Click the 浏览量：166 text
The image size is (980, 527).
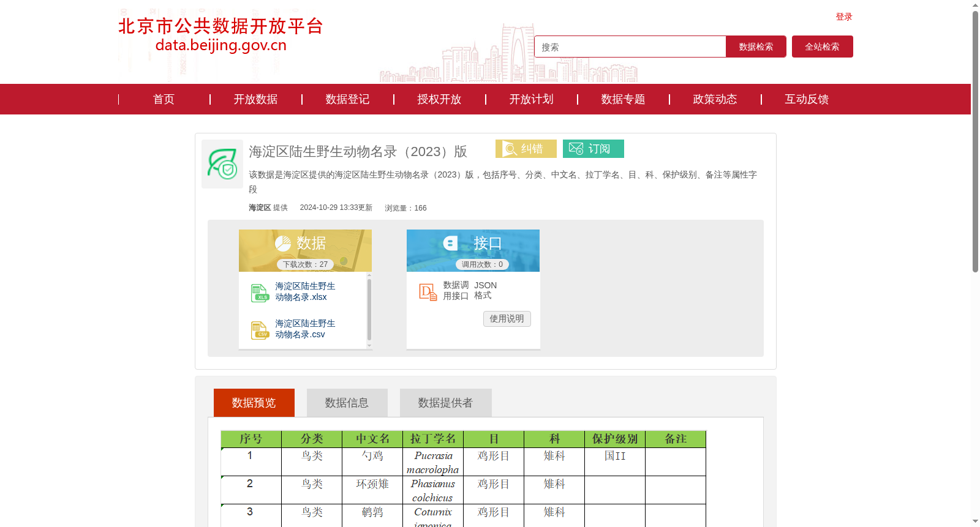point(405,208)
